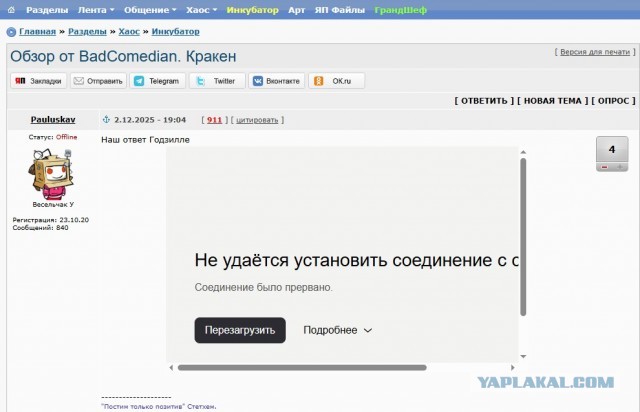Add topic to ЯП Закладки
This screenshot has height=412, width=640.
click(38, 81)
